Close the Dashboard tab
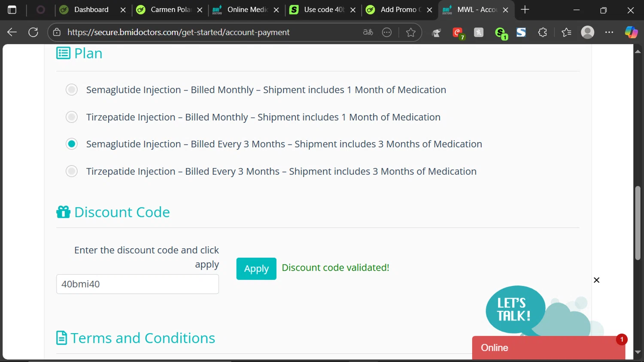Viewport: 644px width, 362px height. coord(123,10)
